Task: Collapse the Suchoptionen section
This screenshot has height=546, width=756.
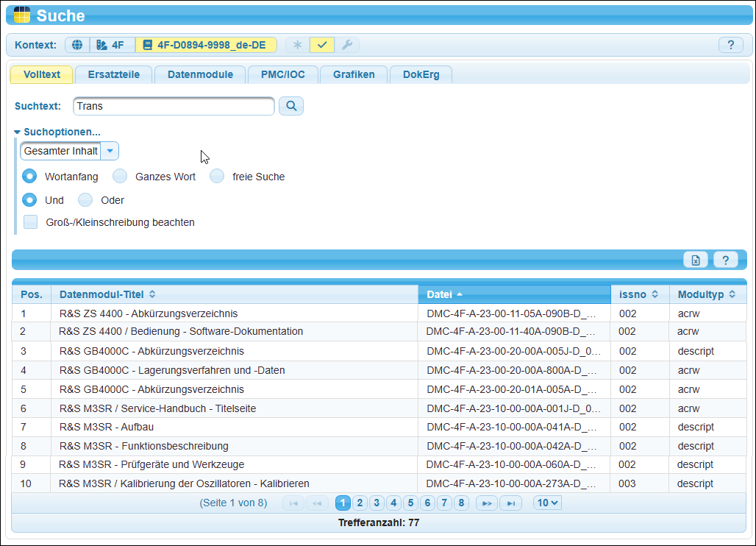Action: (x=57, y=132)
